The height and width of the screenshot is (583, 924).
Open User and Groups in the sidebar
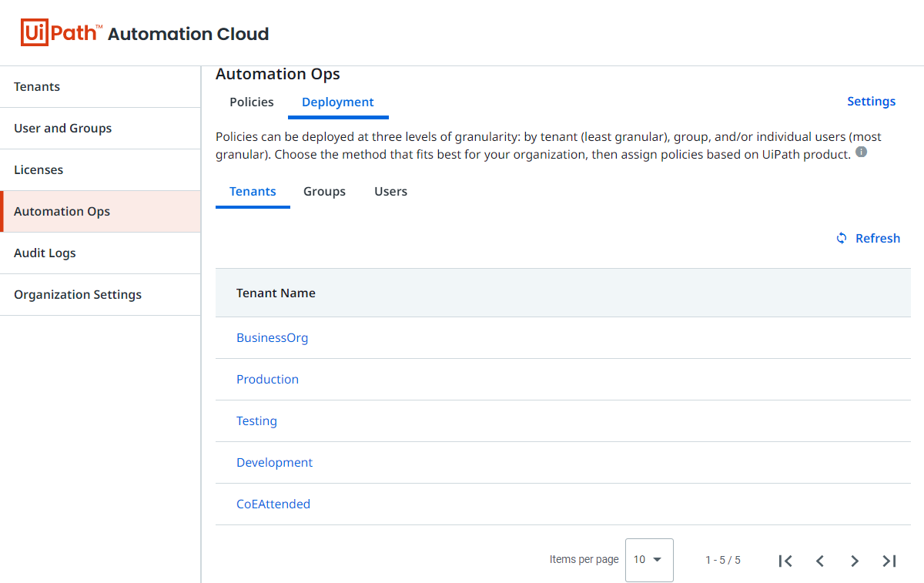click(100, 129)
